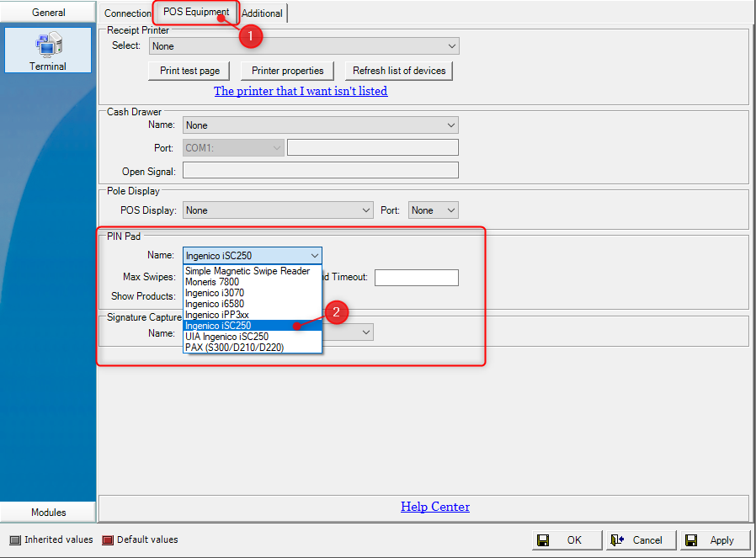The height and width of the screenshot is (558, 756).
Task: Click the door icon on Cancel
Action: [x=617, y=540]
